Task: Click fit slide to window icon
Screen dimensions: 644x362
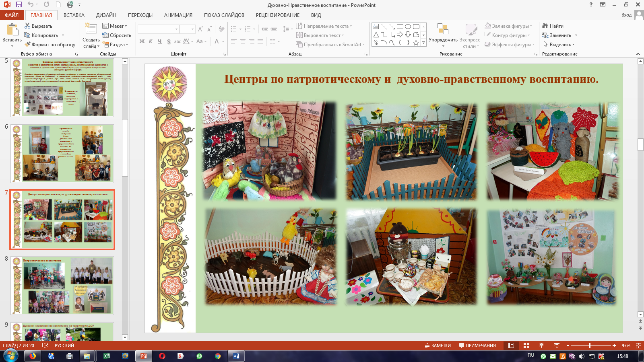Action: point(638,346)
